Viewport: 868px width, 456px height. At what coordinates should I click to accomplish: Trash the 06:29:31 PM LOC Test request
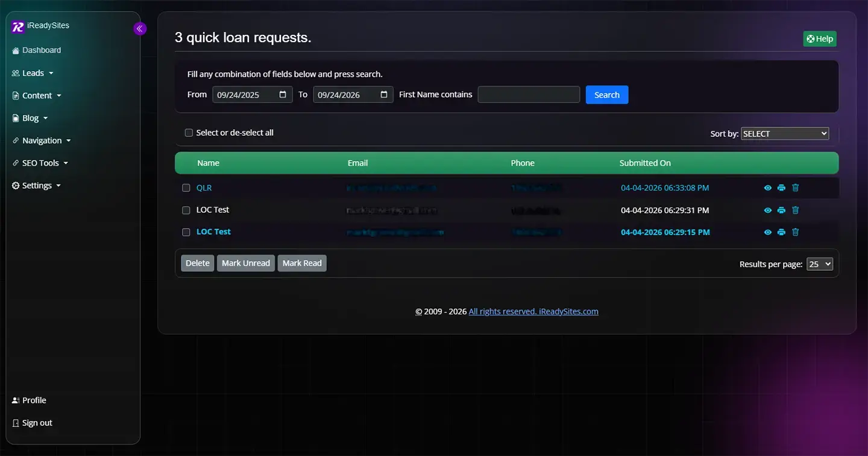point(795,210)
